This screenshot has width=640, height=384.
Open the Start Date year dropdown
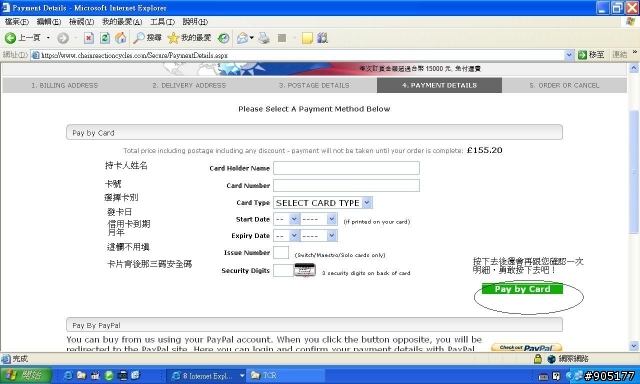[331, 219]
